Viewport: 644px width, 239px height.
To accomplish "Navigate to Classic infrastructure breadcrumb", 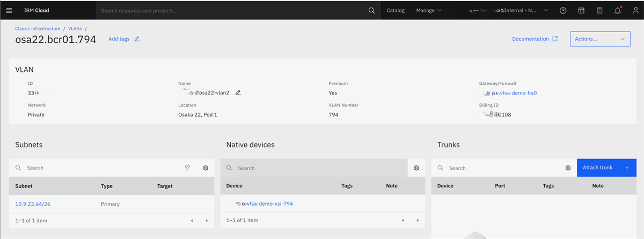I will pos(38,28).
